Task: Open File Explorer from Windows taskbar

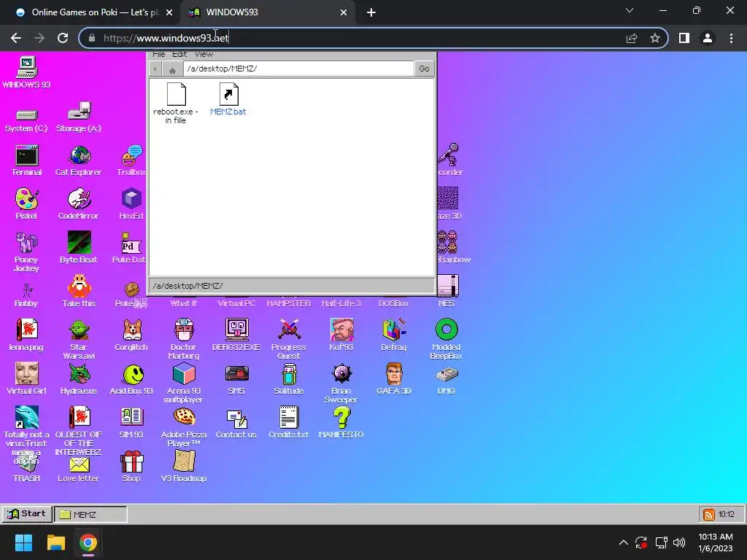Action: coord(55,542)
